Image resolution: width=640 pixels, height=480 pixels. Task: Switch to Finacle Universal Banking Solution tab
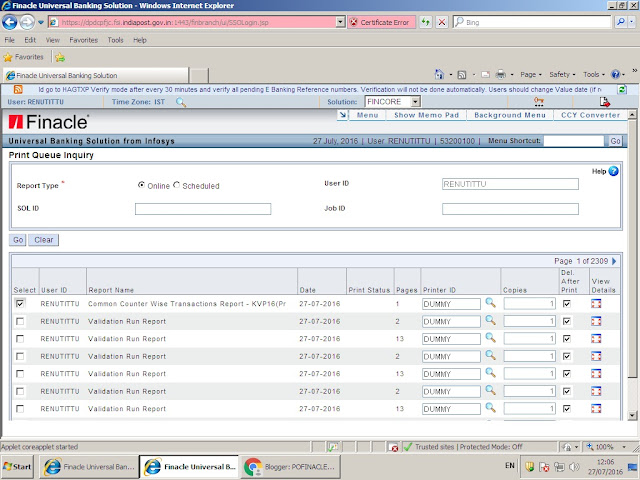point(96,76)
